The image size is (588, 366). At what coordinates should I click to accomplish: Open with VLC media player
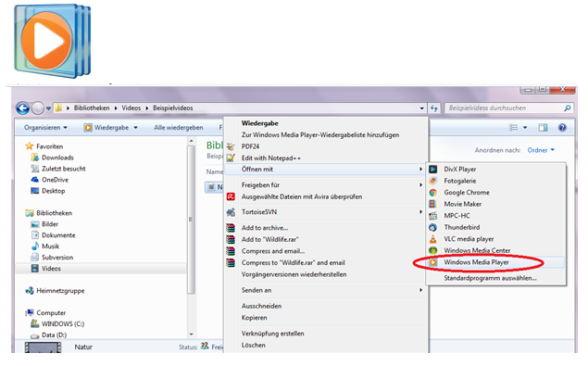point(469,239)
